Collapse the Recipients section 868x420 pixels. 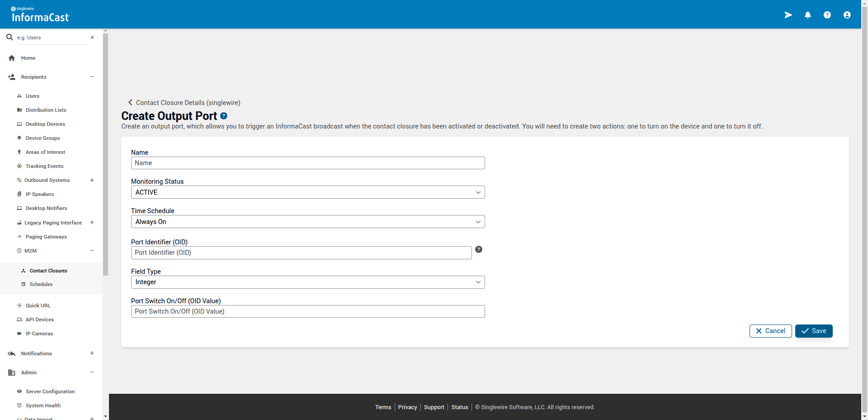click(x=92, y=77)
